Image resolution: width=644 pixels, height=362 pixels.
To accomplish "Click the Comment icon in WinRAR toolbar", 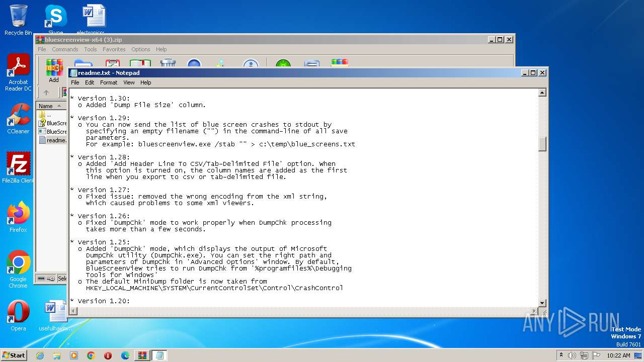I will pyautogui.click(x=312, y=63).
